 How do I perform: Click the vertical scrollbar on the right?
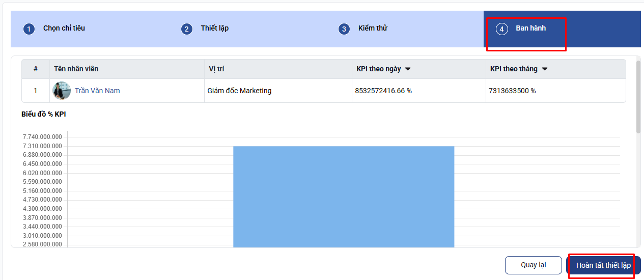(638, 97)
